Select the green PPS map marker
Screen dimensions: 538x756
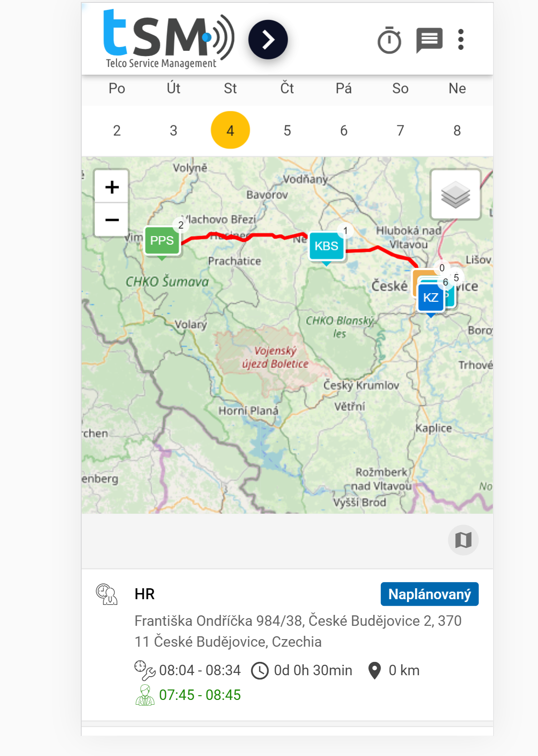point(162,241)
